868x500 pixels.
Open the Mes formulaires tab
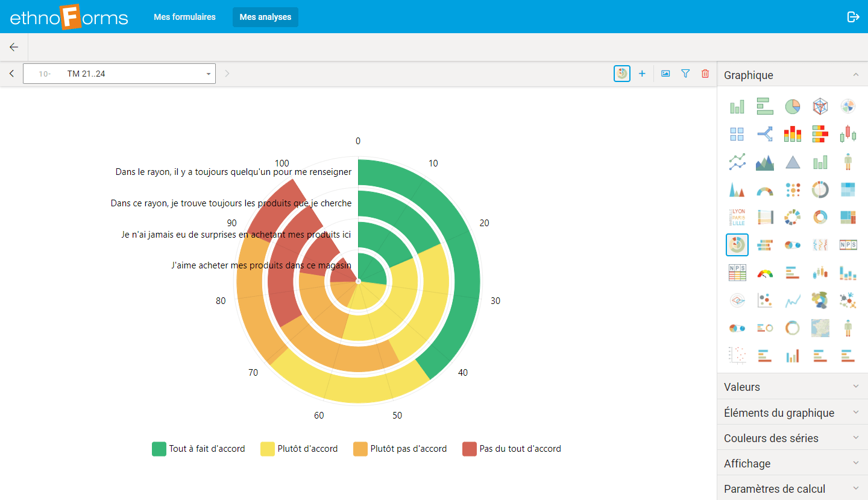coord(184,17)
